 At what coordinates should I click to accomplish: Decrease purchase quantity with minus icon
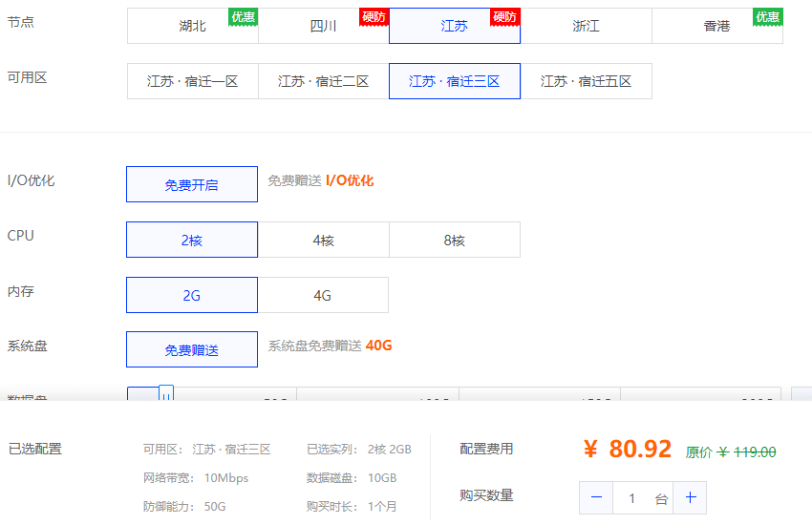click(x=596, y=497)
